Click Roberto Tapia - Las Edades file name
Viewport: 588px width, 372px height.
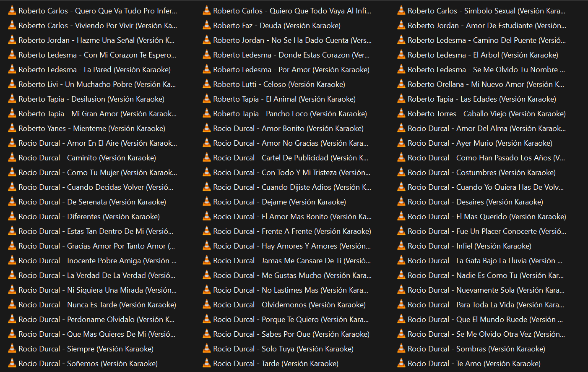click(481, 99)
